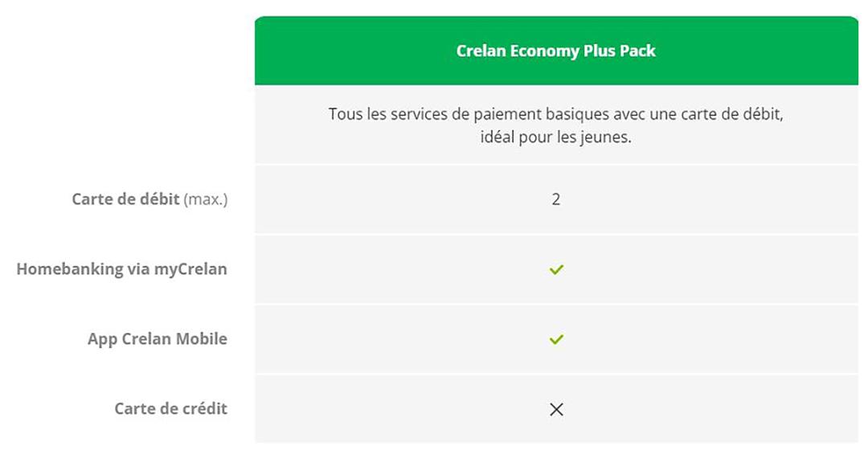Viewport: 868px width, 463px height.
Task: Click the cross icon for Carte de crédit
Action: [556, 409]
